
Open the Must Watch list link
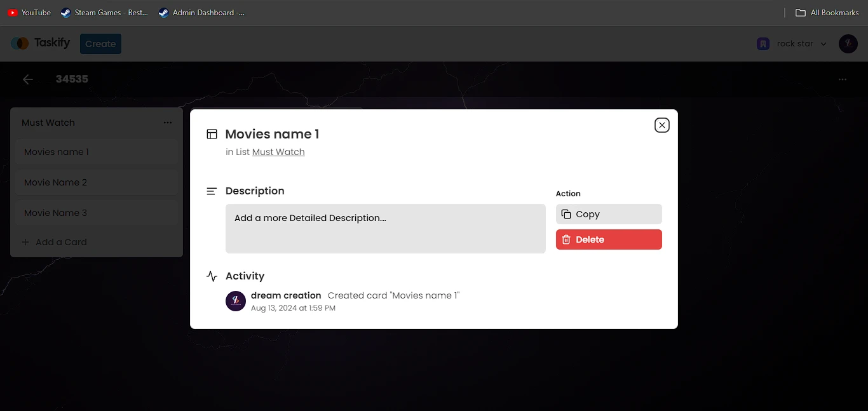tap(278, 152)
